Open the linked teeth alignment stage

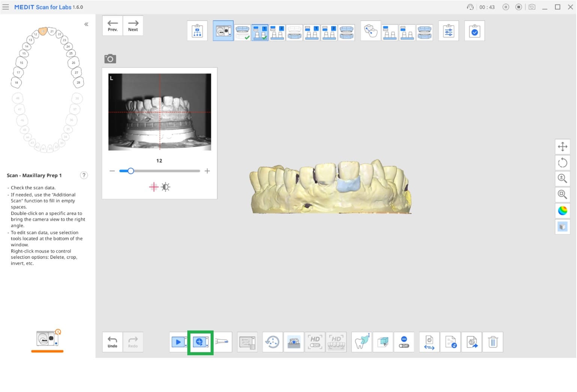(371, 31)
